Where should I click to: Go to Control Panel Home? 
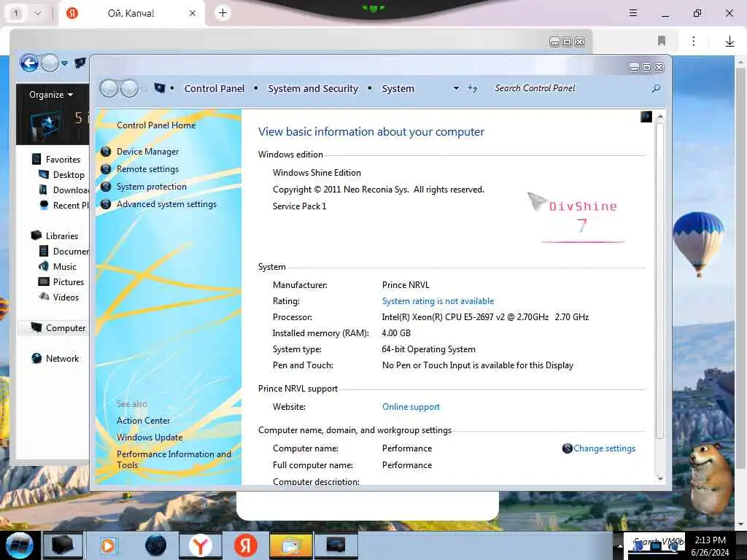click(x=156, y=125)
